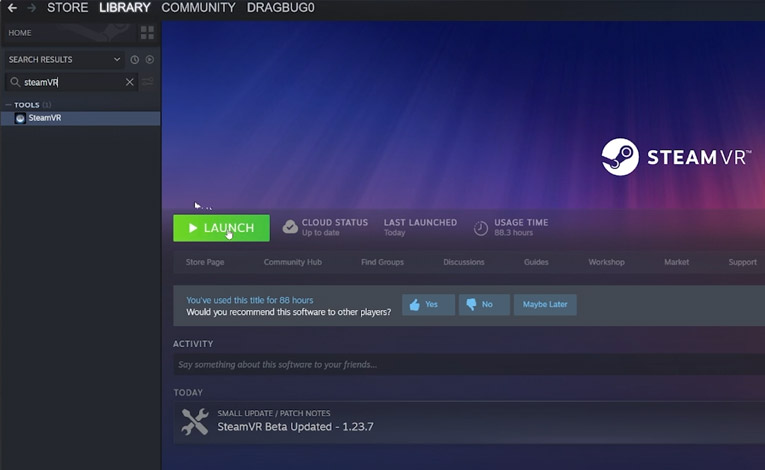Open advanced search filter options

[x=148, y=82]
